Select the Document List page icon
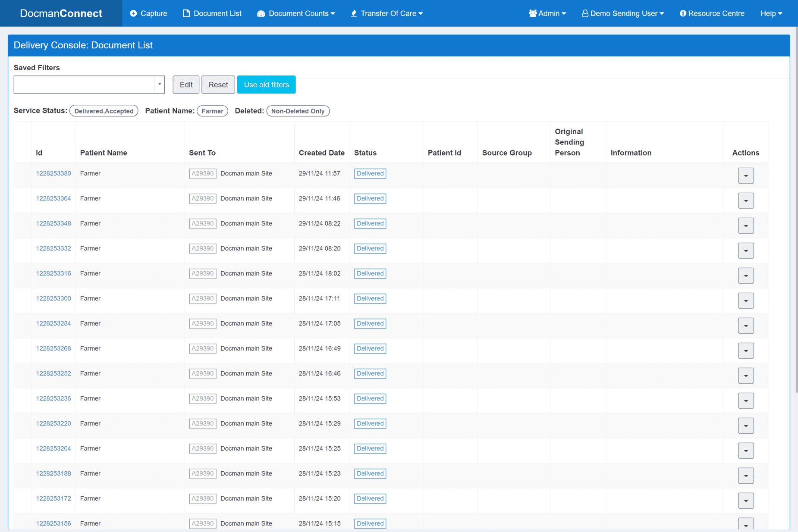Viewport: 798px width, 532px height. pos(186,13)
